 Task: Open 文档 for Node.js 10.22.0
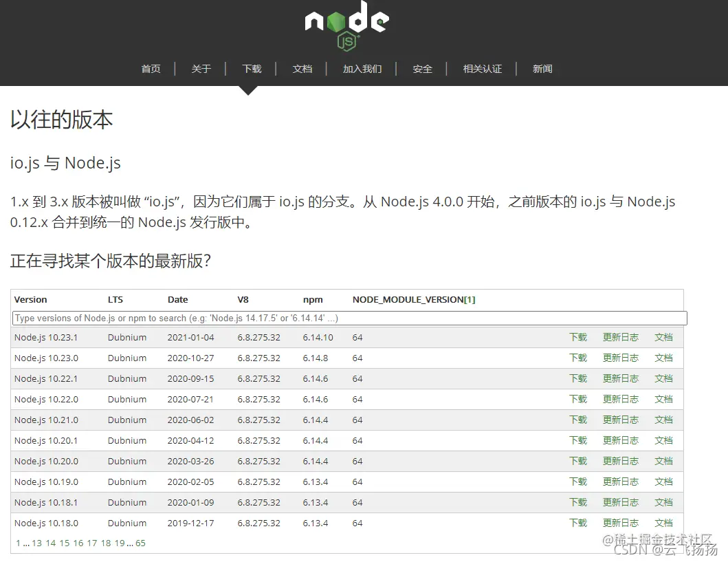664,399
